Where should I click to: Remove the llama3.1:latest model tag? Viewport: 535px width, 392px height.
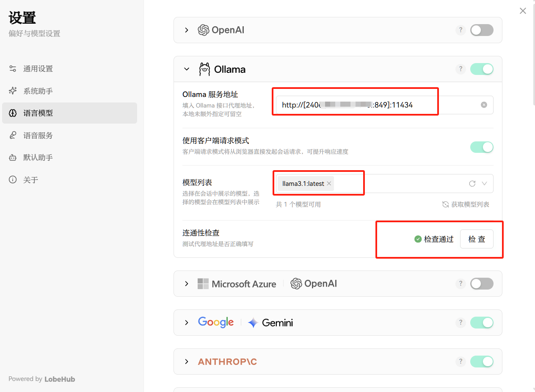[x=329, y=184]
